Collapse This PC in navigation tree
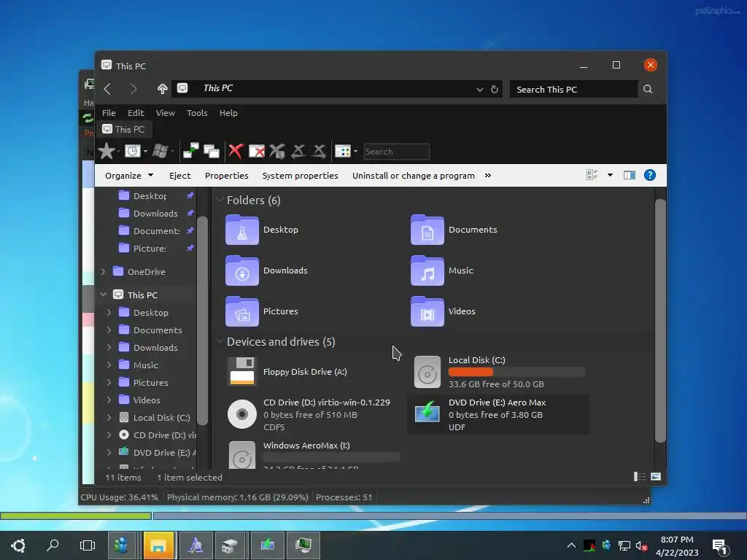This screenshot has height=560, width=747. [x=104, y=295]
